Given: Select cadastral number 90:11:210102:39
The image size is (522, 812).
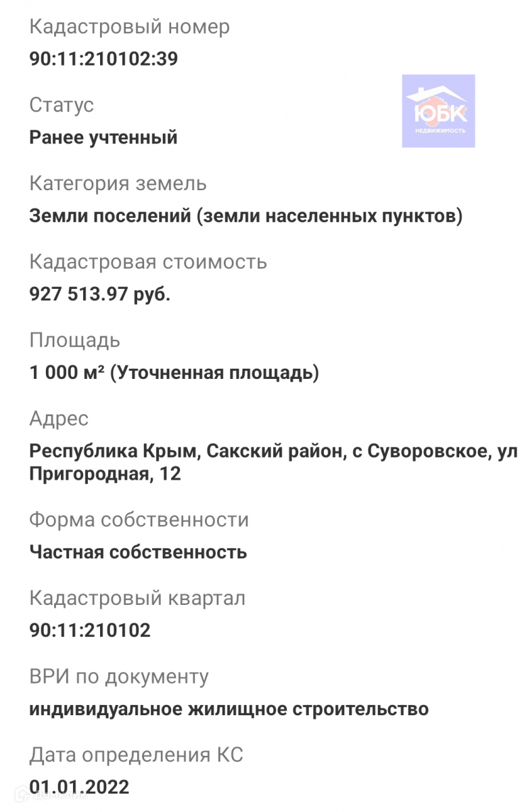Looking at the screenshot, I should tap(103, 59).
